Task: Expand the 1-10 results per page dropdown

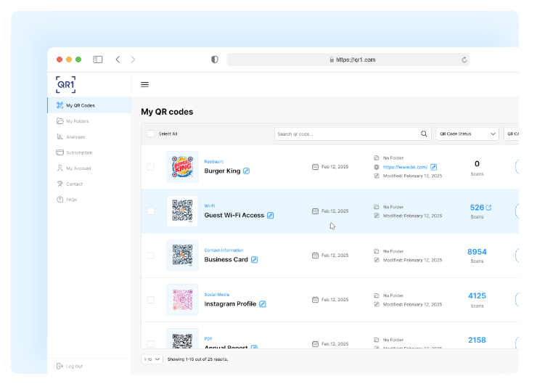Action: (x=152, y=359)
